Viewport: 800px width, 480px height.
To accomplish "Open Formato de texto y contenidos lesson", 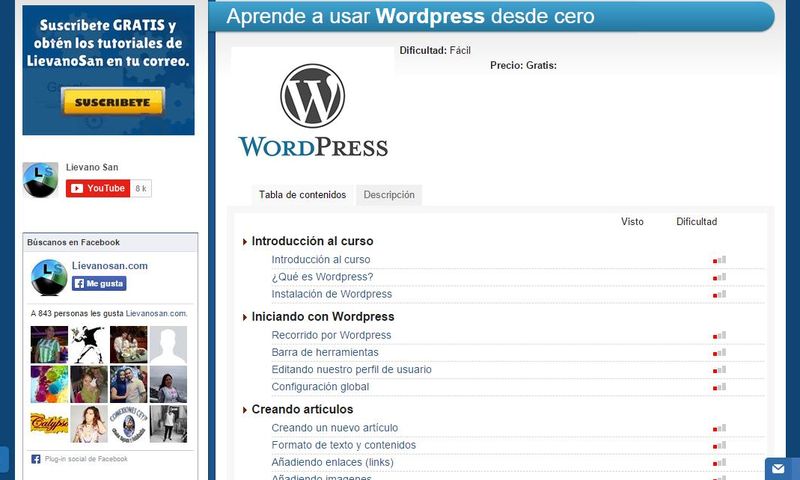I will pos(344,445).
